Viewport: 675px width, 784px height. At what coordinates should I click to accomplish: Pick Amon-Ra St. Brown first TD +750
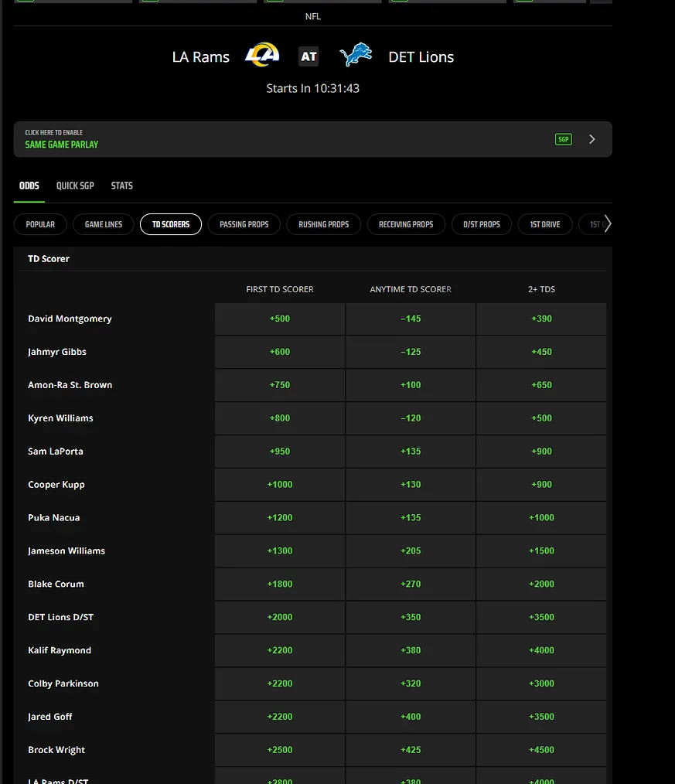[280, 385]
